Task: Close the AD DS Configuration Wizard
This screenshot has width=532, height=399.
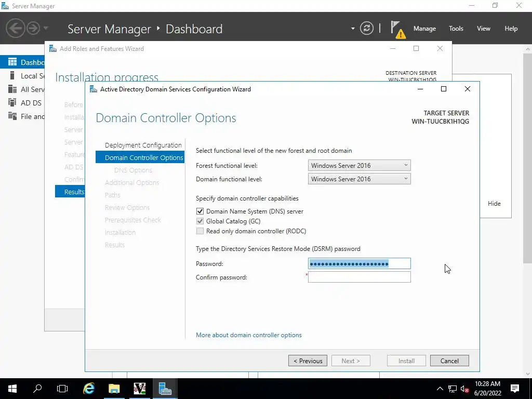Action: point(467,89)
